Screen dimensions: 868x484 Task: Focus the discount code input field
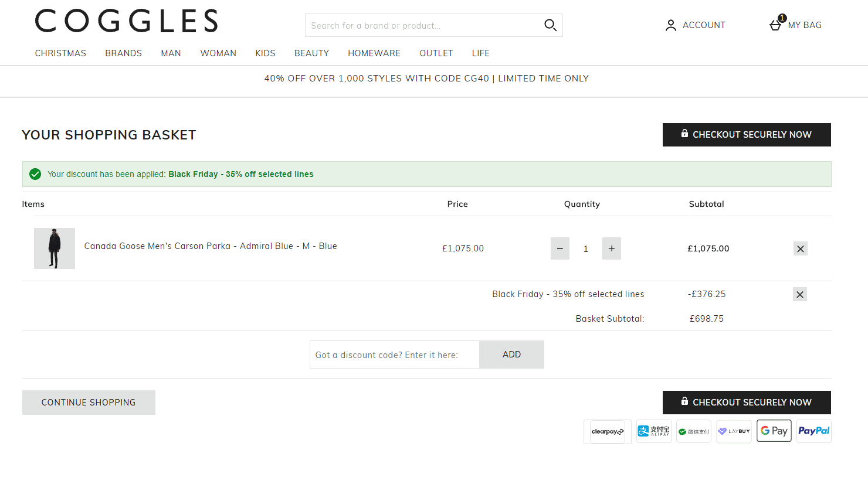coord(395,355)
